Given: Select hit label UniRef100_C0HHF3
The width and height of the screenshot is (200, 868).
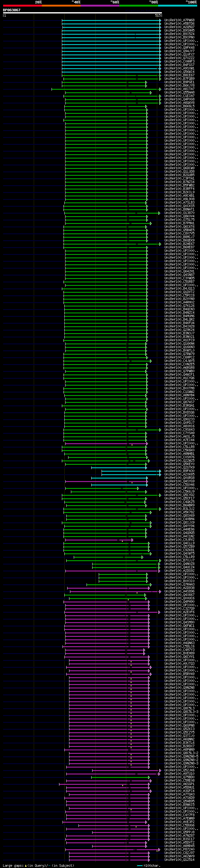Looking at the screenshot, I should coord(179,62).
